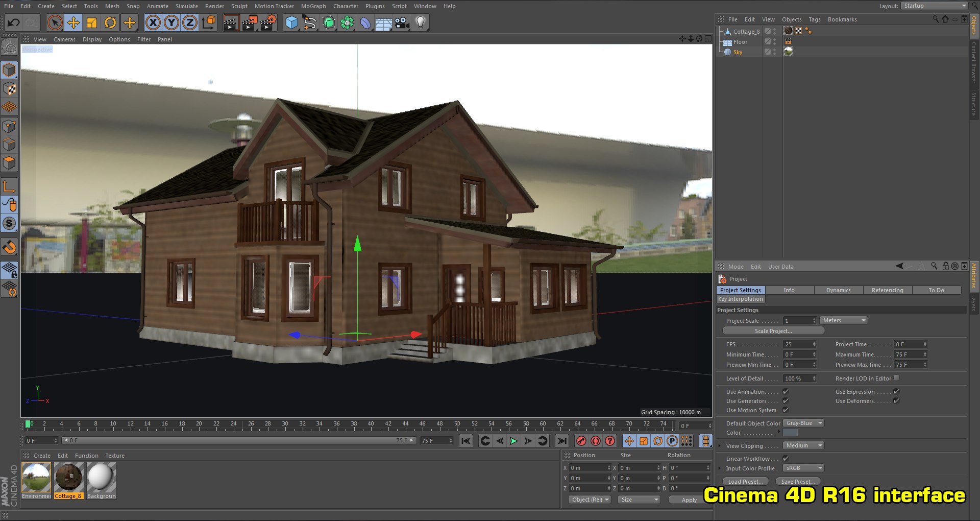The width and height of the screenshot is (980, 521).
Task: Activate the Scale tool
Action: pos(92,22)
